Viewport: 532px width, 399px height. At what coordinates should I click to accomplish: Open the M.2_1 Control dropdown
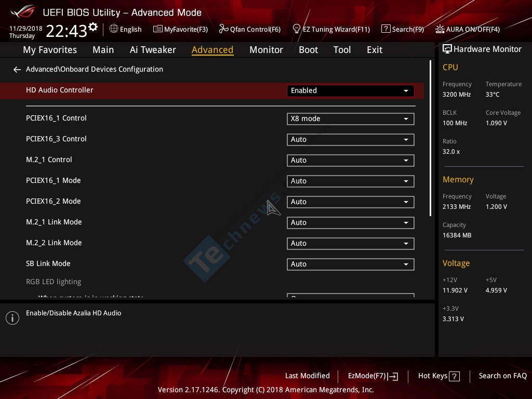[351, 160]
